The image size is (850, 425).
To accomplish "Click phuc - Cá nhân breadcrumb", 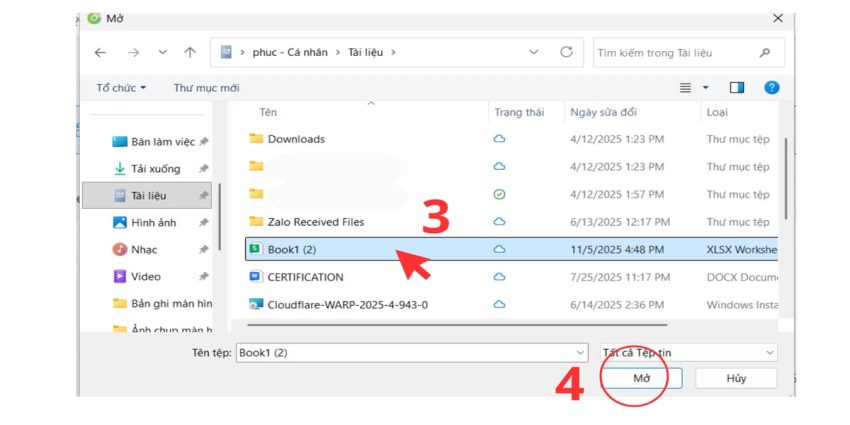I will point(290,53).
